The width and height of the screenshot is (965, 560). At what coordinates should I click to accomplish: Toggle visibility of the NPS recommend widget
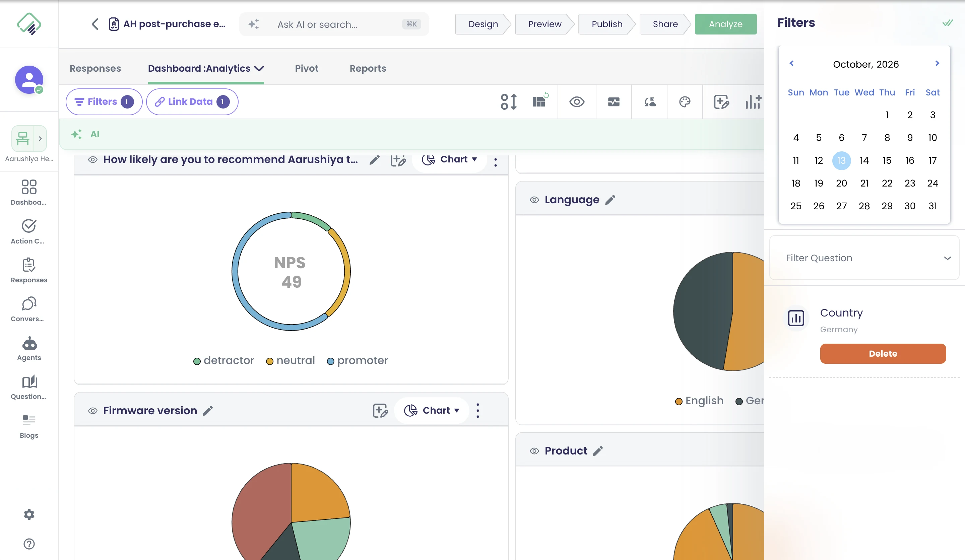(93, 160)
